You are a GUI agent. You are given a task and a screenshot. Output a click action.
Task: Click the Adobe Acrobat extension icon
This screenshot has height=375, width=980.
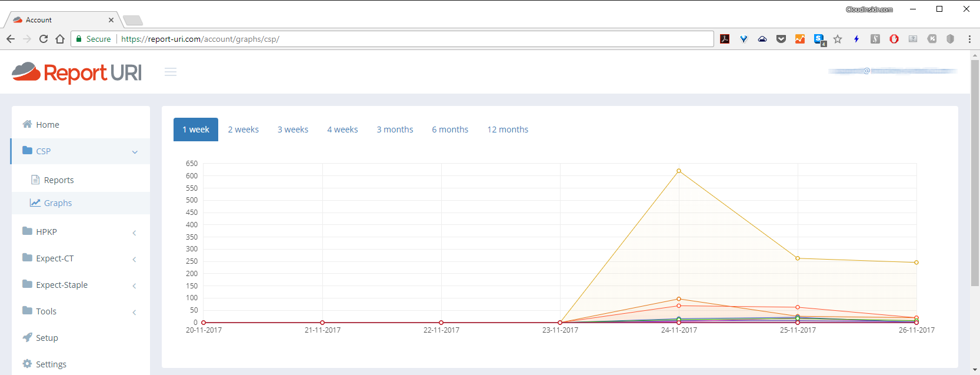pyautogui.click(x=725, y=39)
